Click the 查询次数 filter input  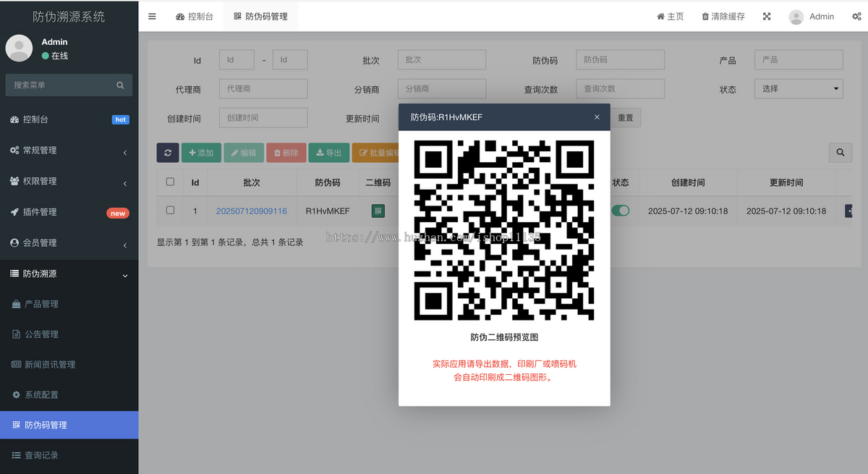tap(621, 88)
